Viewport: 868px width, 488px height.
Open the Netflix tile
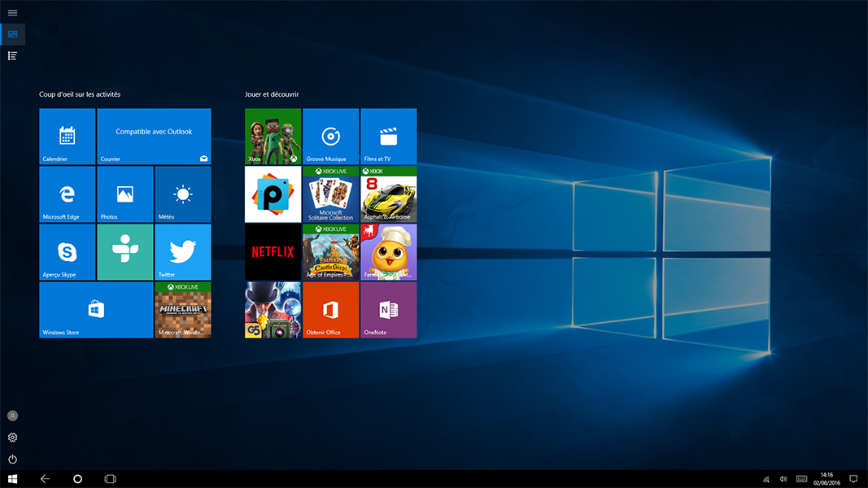(x=273, y=252)
